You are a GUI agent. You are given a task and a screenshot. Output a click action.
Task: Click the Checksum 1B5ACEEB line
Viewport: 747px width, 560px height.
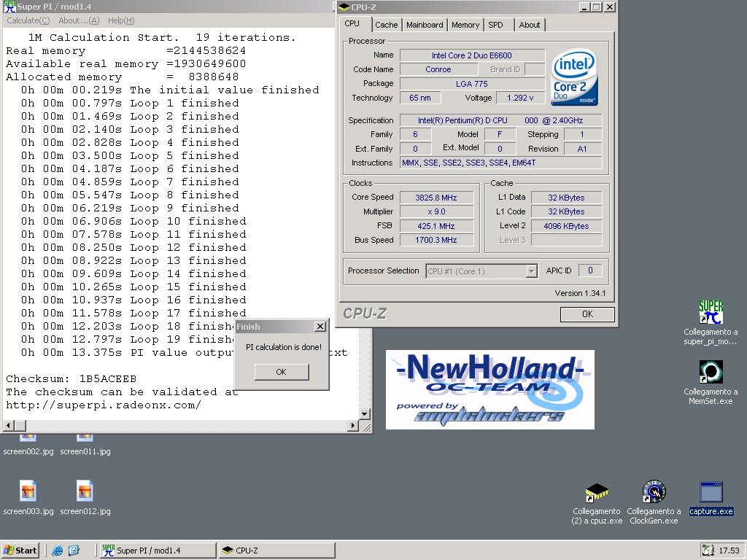[x=71, y=379]
